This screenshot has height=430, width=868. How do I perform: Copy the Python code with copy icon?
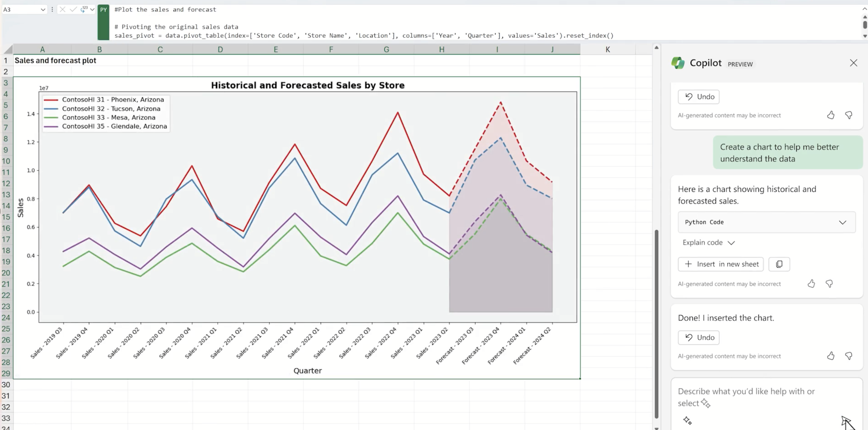tap(779, 264)
